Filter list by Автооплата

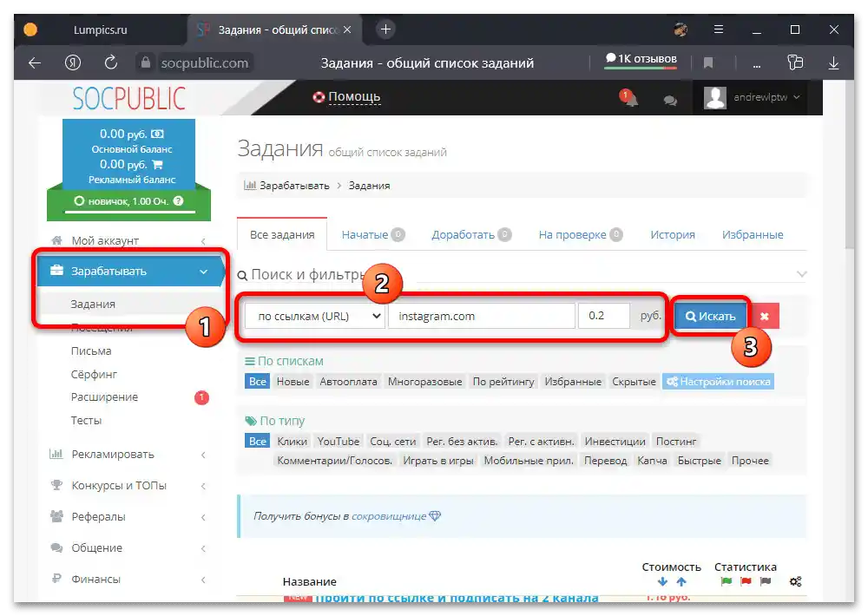(348, 382)
